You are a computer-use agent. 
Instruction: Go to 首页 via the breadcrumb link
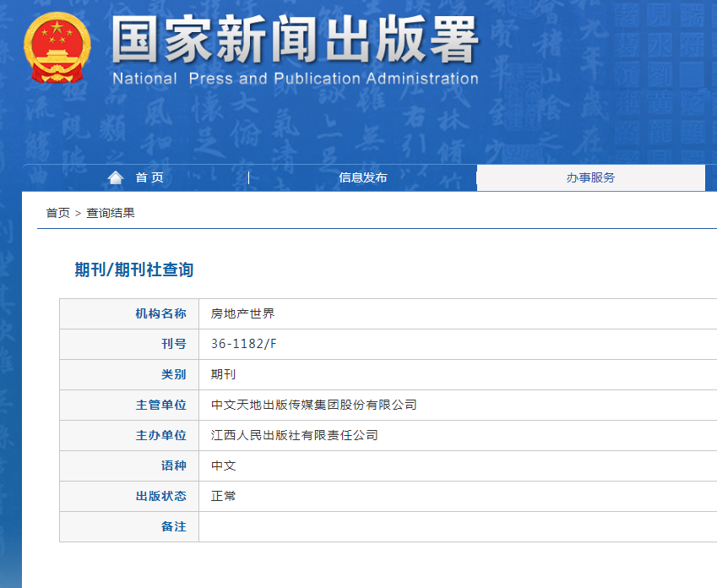tap(57, 213)
